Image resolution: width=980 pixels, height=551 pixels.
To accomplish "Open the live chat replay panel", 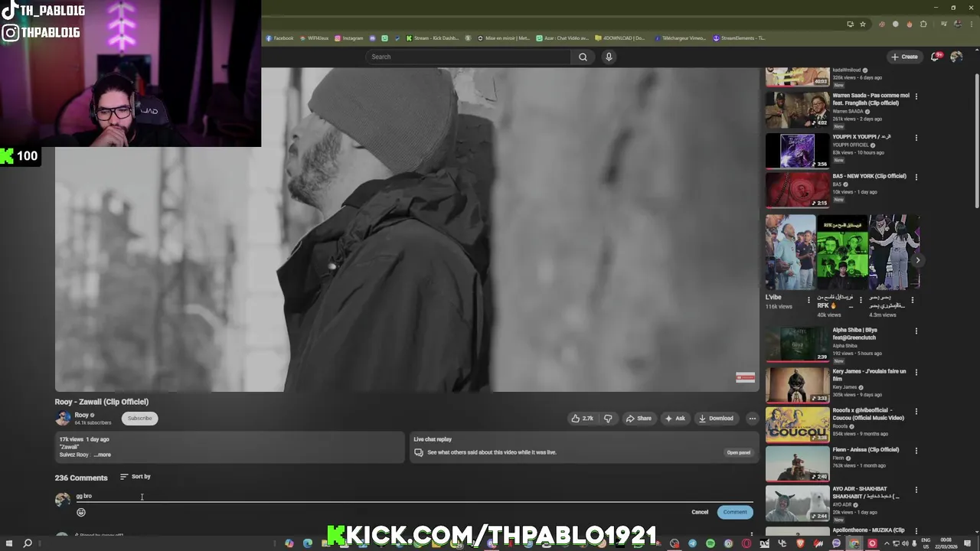I will tap(738, 452).
